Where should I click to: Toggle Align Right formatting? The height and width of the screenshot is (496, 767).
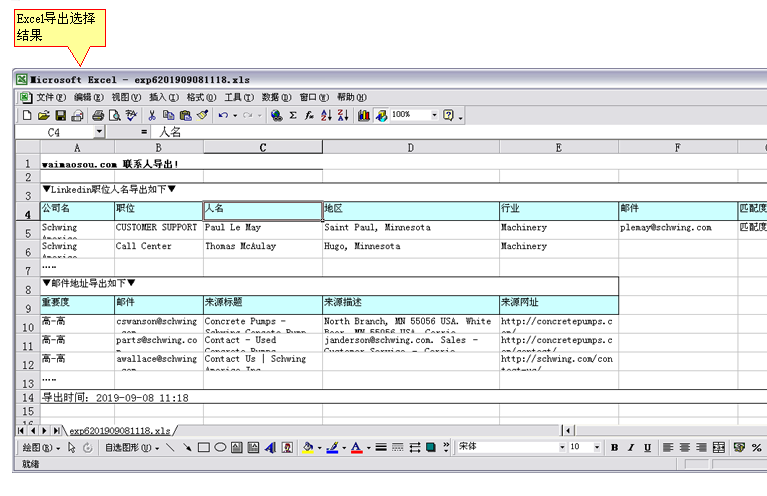coord(701,448)
